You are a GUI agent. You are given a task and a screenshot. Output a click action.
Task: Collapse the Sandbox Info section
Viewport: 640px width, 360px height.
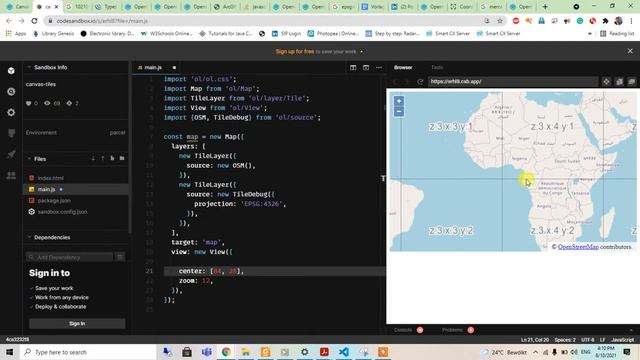tap(29, 67)
